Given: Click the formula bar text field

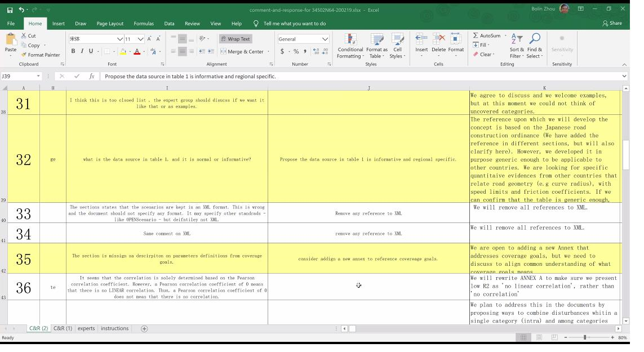Looking at the screenshot, I should (361, 76).
